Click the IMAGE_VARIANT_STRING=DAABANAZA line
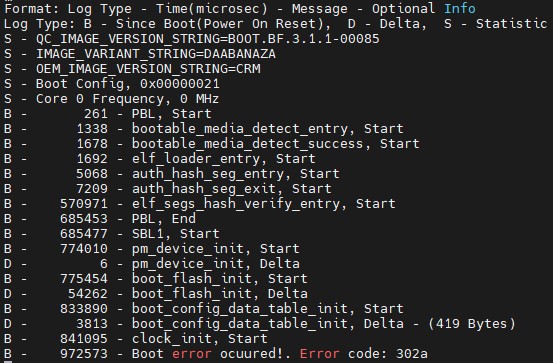Image resolution: width=553 pixels, height=363 pixels. coord(140,54)
